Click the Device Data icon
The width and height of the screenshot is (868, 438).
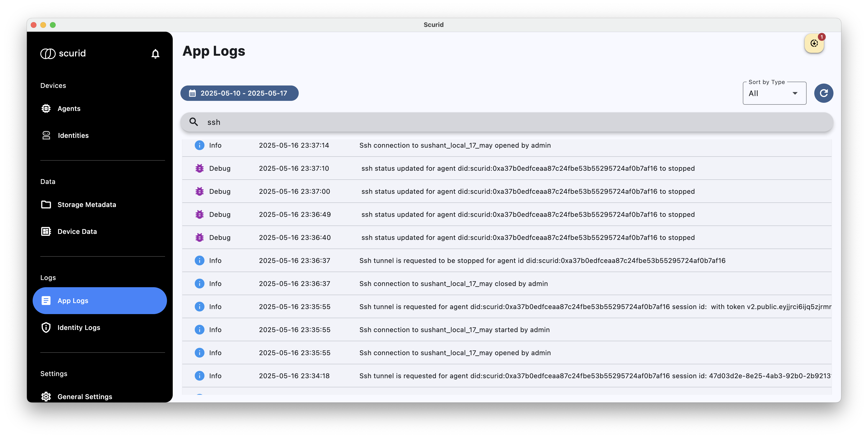point(46,231)
